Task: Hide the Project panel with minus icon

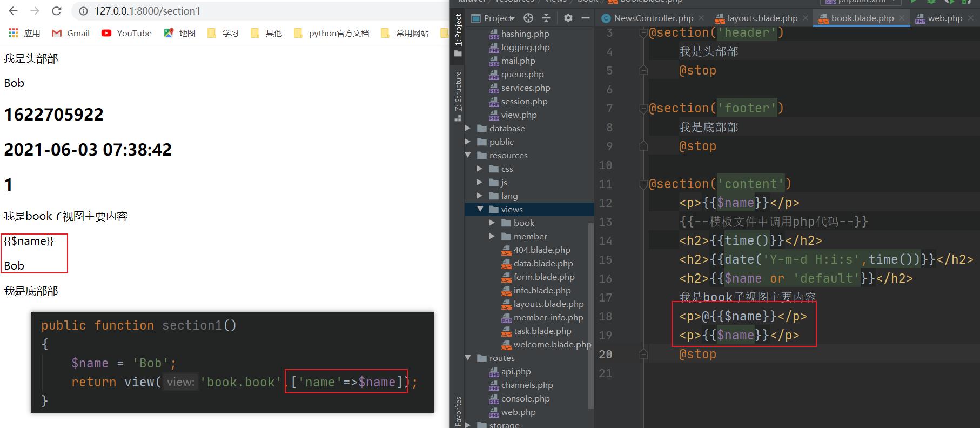Action: coord(585,18)
